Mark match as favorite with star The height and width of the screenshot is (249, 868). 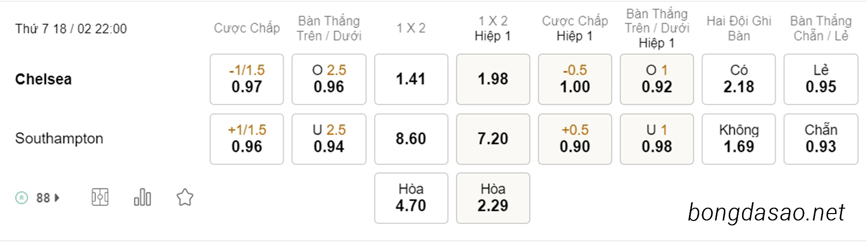(185, 197)
